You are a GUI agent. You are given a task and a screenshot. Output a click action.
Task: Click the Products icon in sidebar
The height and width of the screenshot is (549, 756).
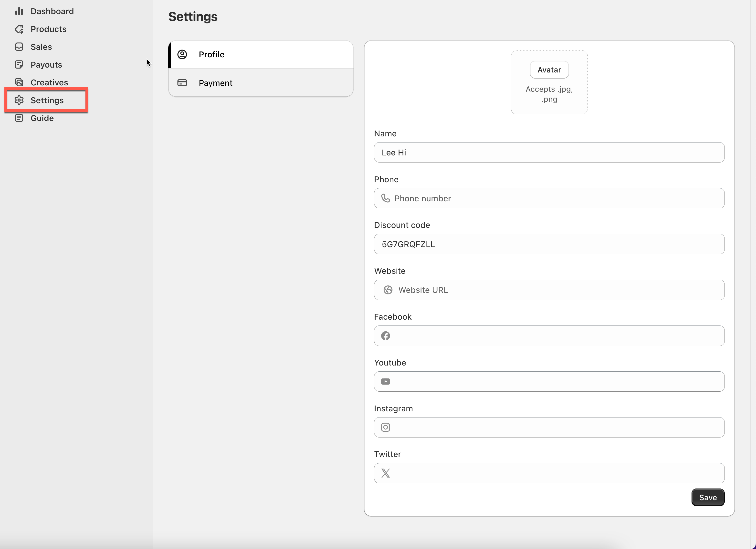19,29
